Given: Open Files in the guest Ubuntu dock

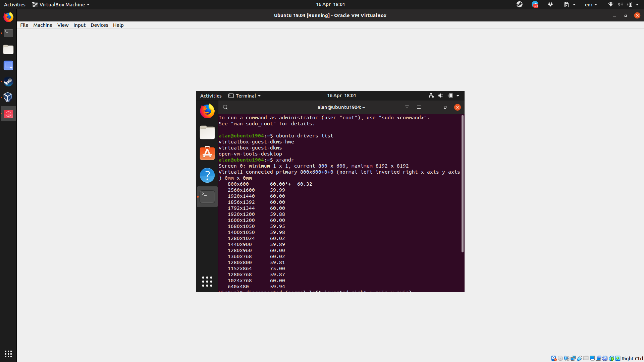Looking at the screenshot, I should click(x=207, y=132).
